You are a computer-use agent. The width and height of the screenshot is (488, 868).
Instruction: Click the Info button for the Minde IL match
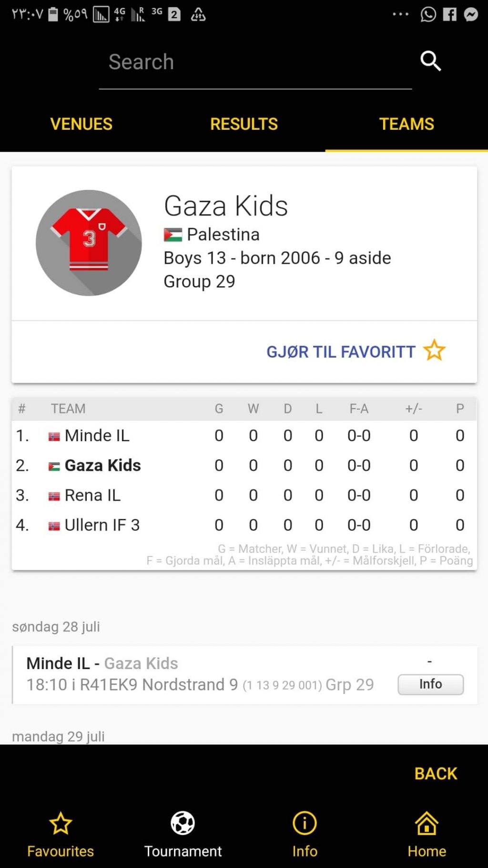[x=430, y=684]
